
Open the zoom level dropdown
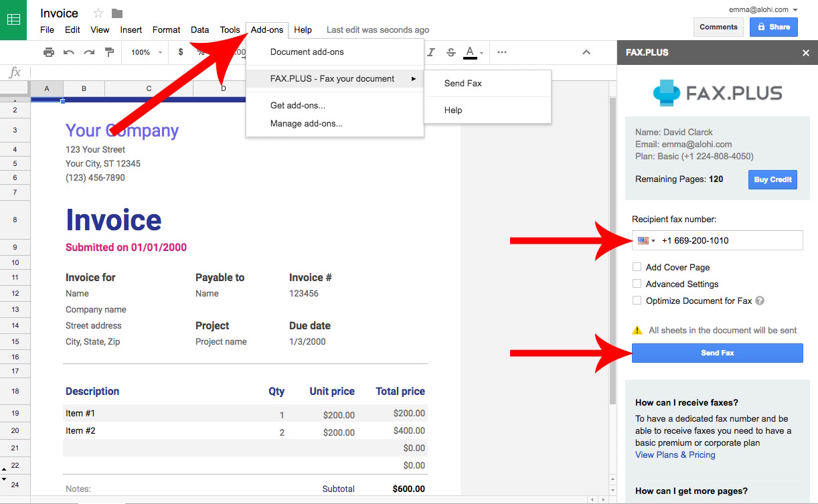pos(145,52)
